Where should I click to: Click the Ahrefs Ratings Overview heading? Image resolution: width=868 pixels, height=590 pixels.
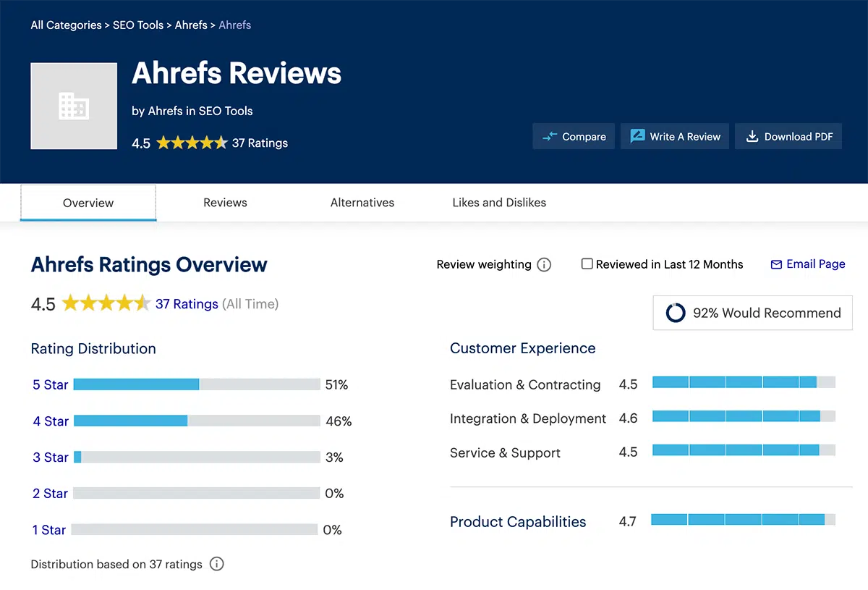click(x=149, y=265)
